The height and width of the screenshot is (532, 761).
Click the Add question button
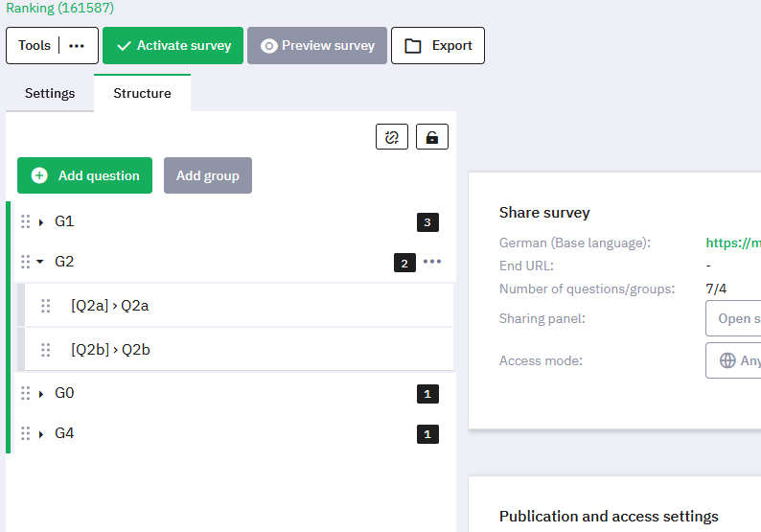(x=85, y=175)
